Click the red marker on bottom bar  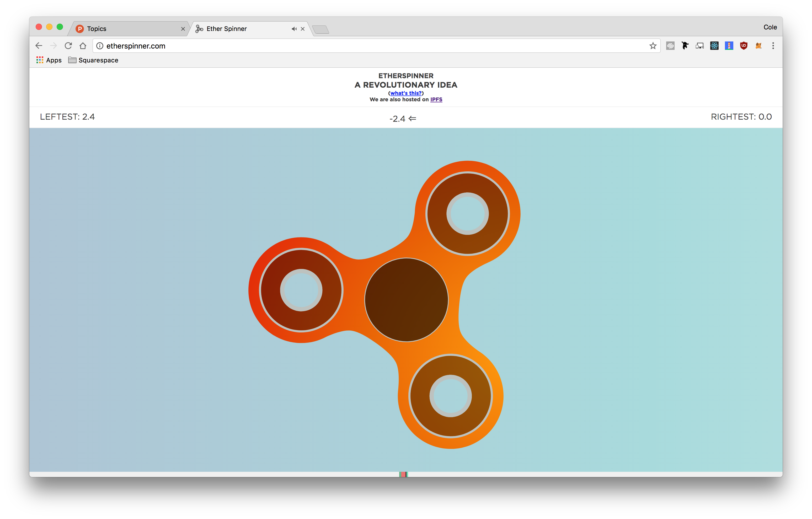(x=403, y=474)
